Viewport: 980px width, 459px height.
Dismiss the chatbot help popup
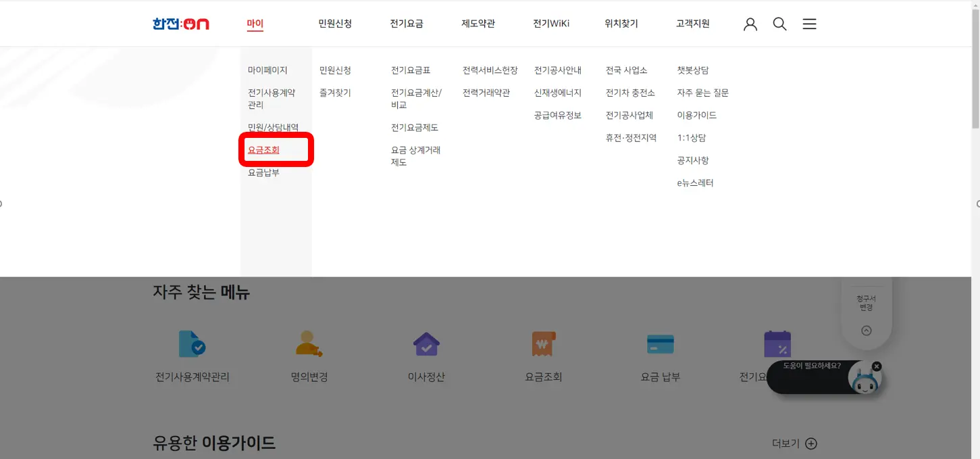876,366
